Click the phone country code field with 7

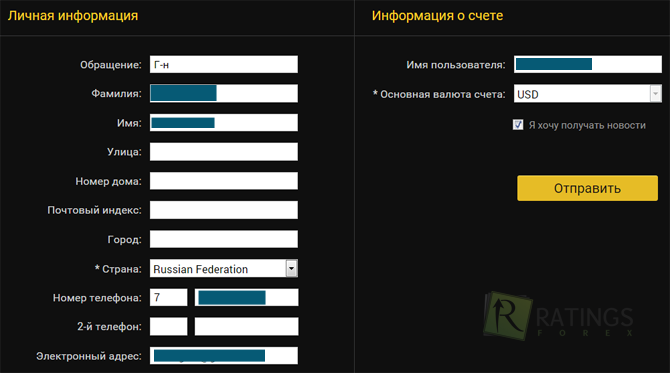pyautogui.click(x=168, y=297)
